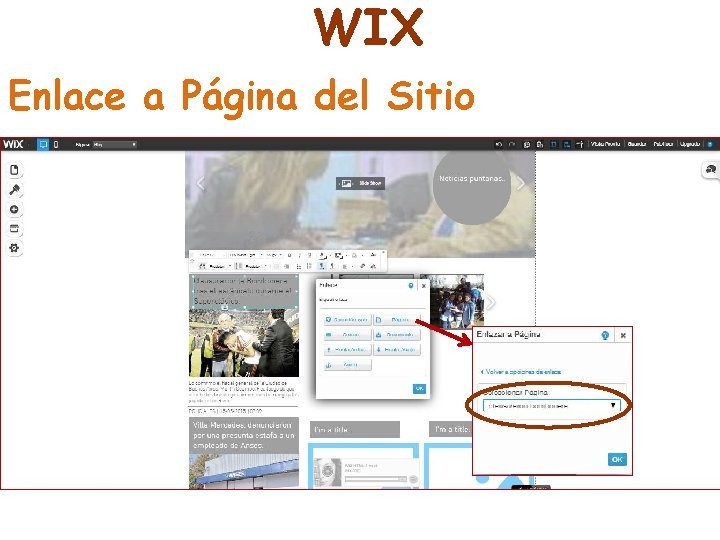
Task: Click the Slide Show label badge
Action: pyautogui.click(x=360, y=183)
